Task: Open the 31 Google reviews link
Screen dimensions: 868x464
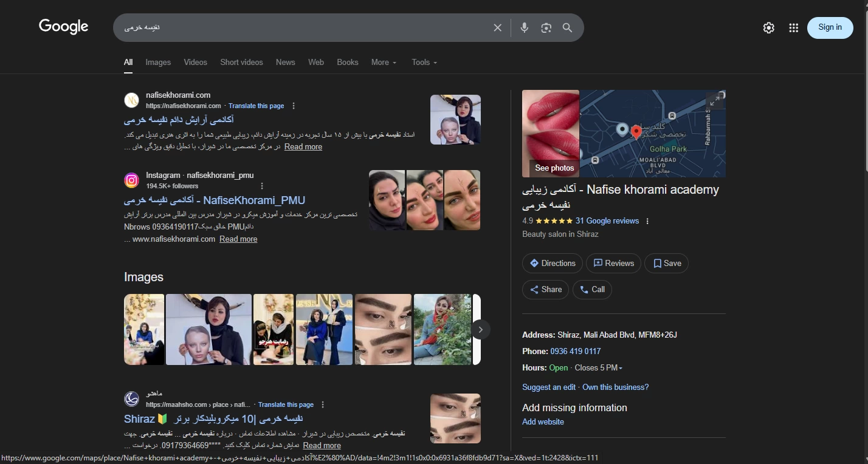Action: click(x=607, y=221)
